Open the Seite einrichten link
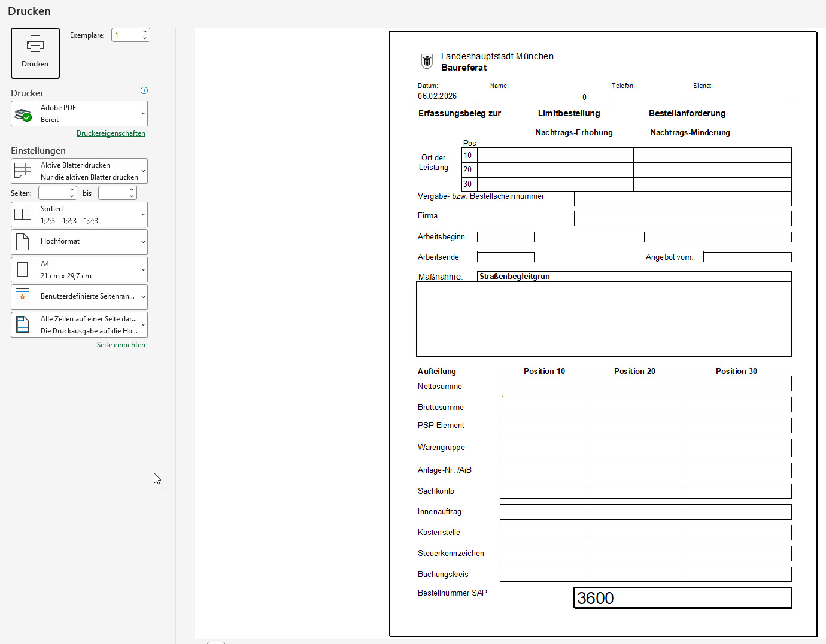 (x=121, y=345)
